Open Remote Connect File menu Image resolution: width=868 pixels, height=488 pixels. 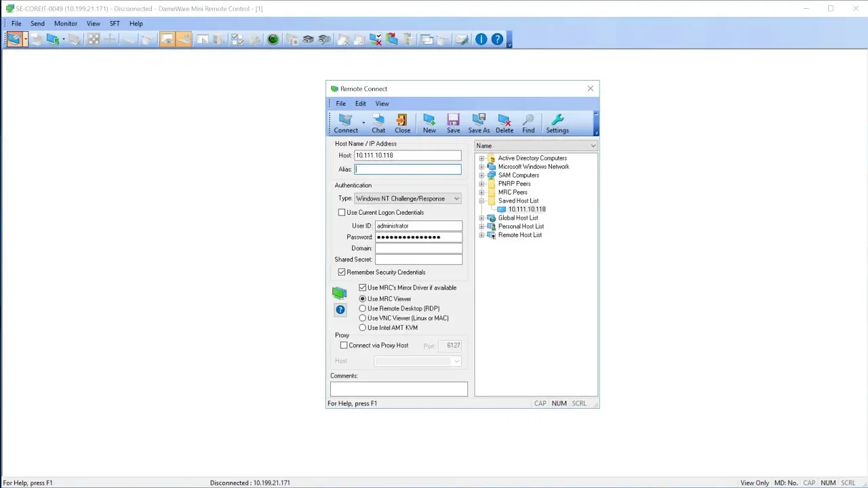[x=341, y=104]
